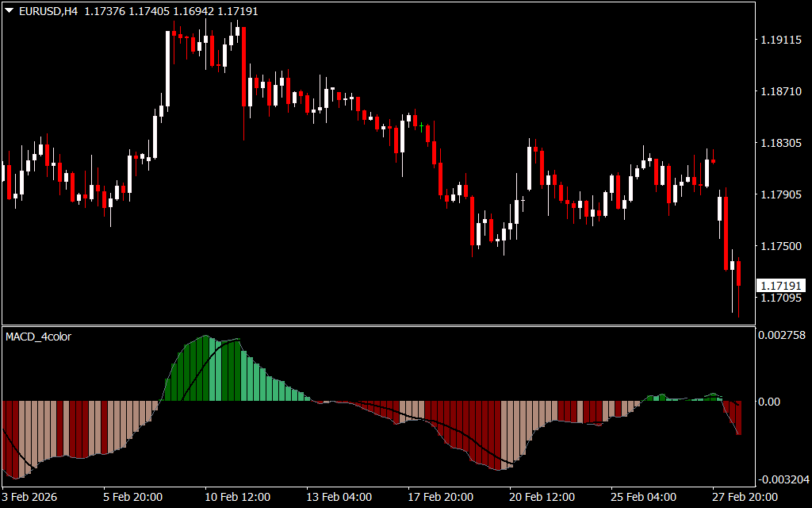The image size is (812, 508).
Task: Click the 1.18305 price scale label
Action: coord(780,144)
